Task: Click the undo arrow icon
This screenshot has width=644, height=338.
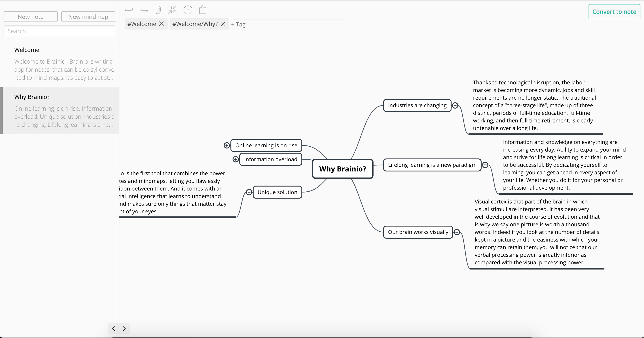Action: point(129,10)
